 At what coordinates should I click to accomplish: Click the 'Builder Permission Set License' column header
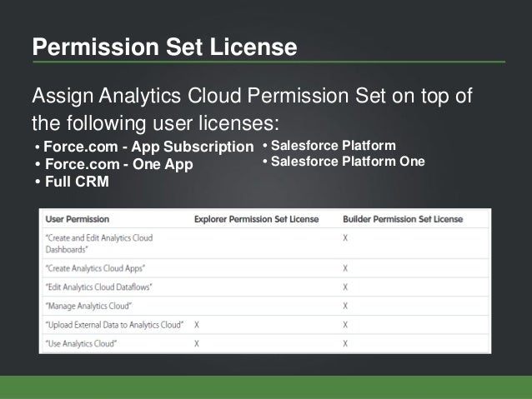pyautogui.click(x=403, y=219)
